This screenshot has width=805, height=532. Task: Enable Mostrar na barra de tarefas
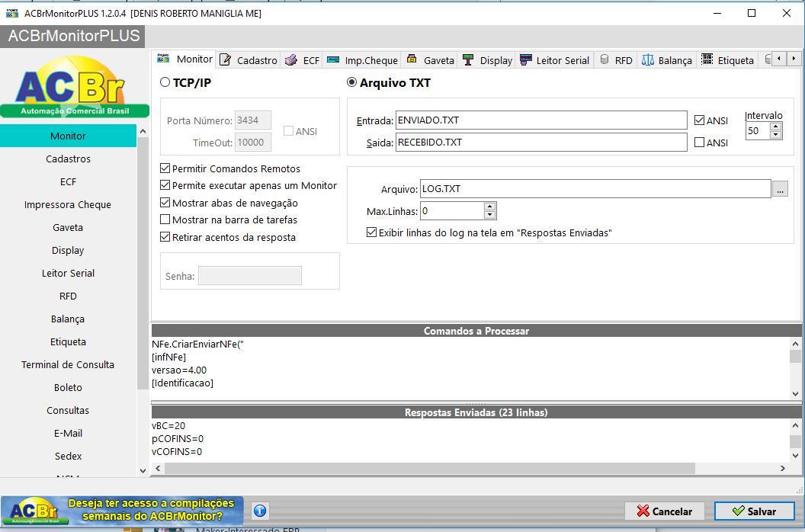pos(165,220)
